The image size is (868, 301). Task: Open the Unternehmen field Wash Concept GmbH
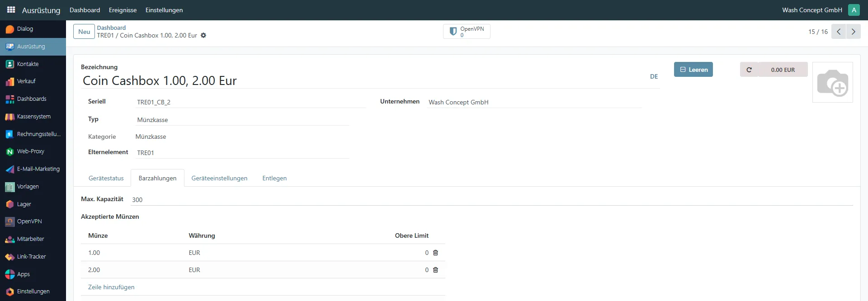(x=533, y=102)
